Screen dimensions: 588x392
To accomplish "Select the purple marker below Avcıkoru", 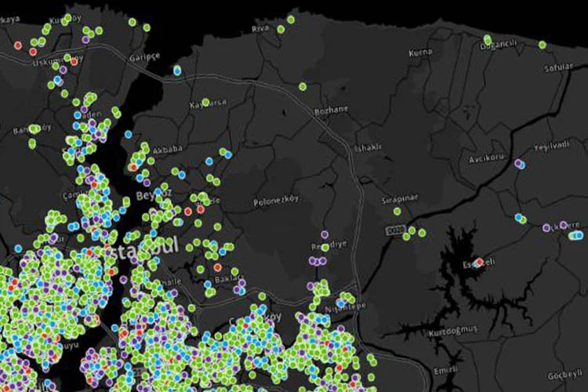I will [518, 164].
